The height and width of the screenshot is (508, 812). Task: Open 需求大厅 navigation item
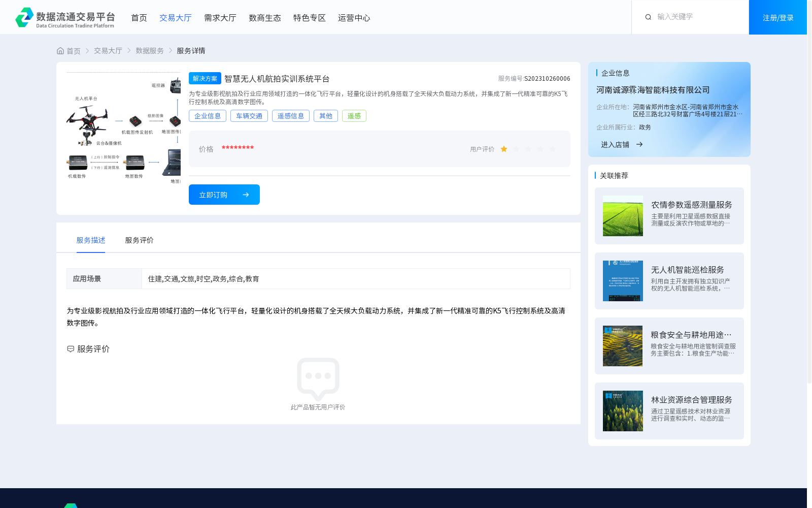220,18
